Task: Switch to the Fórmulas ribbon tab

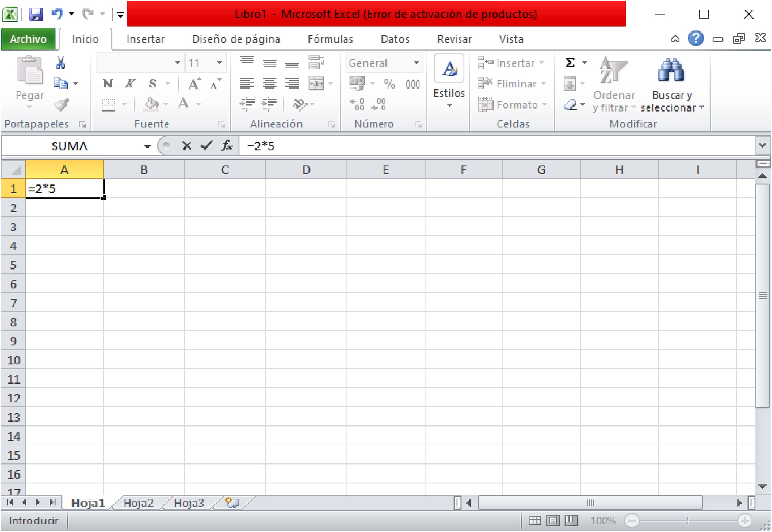Action: point(331,39)
